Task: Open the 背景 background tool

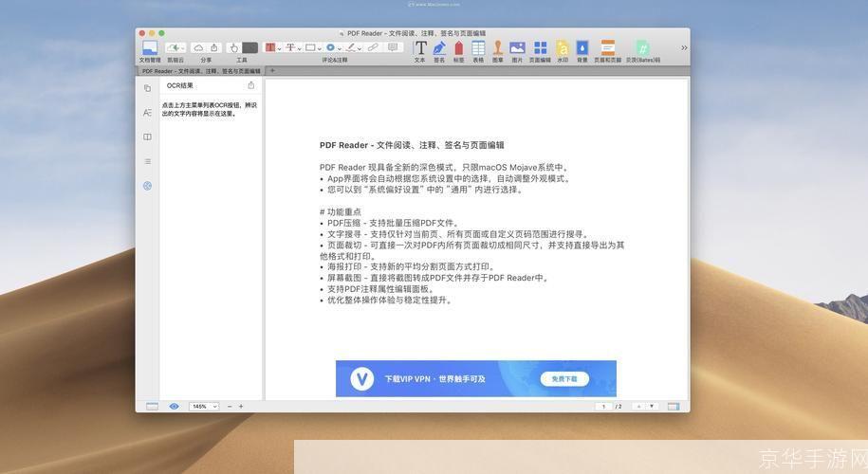Action: pyautogui.click(x=582, y=50)
